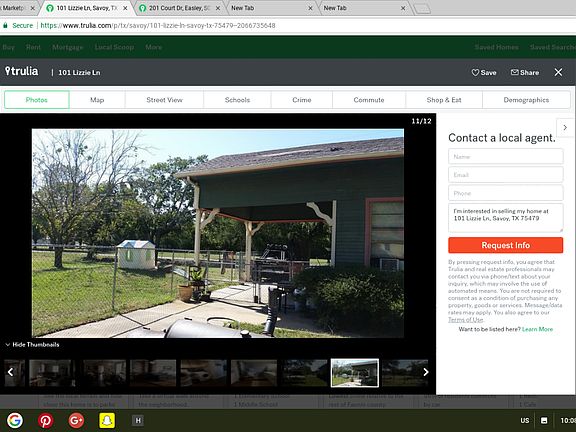Screen dimensions: 576x432
Task: Switch to the first New Tab
Action: tap(270, 8)
